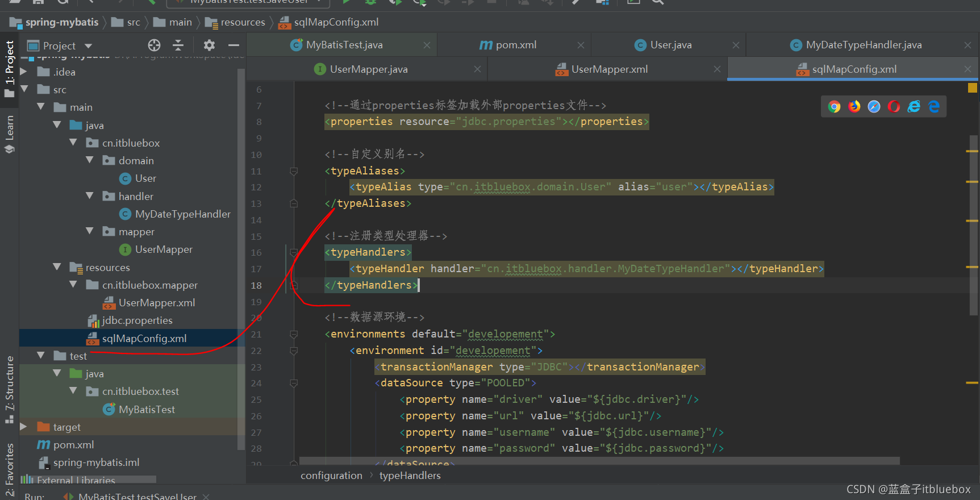Fold the dataSource block at line 24
980x500 pixels.
pos(294,384)
